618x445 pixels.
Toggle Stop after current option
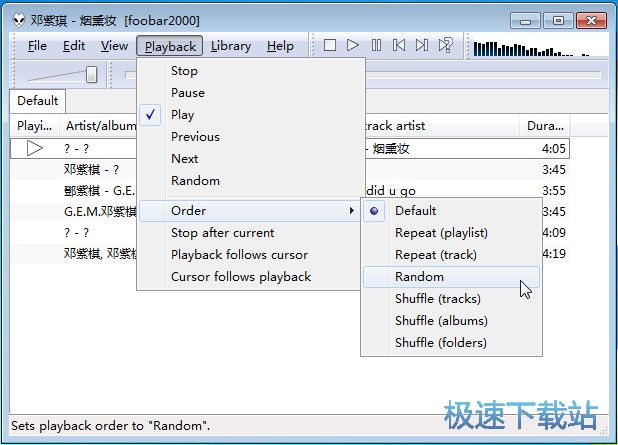coord(250,233)
